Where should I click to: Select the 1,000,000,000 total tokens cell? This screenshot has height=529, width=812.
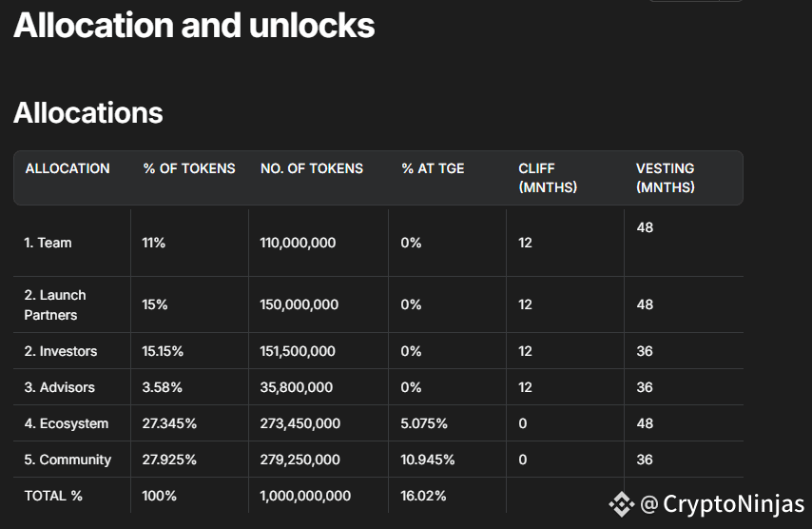[305, 496]
